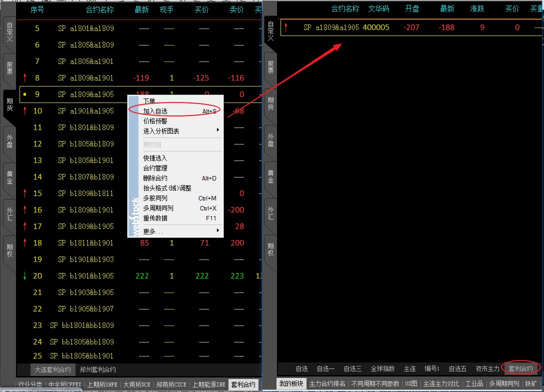Switch to 股票 side tab in left window

[9, 68]
